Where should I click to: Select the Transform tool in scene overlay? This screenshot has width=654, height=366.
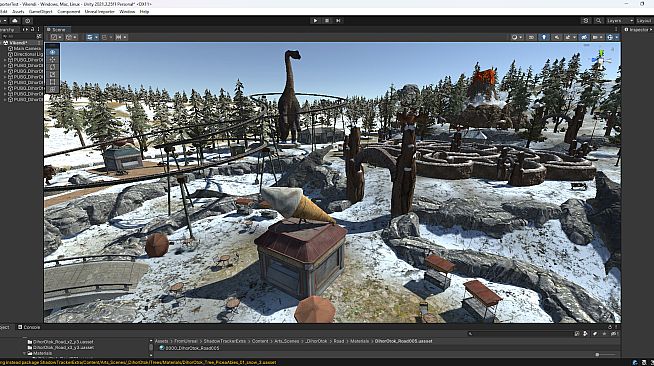pos(53,89)
